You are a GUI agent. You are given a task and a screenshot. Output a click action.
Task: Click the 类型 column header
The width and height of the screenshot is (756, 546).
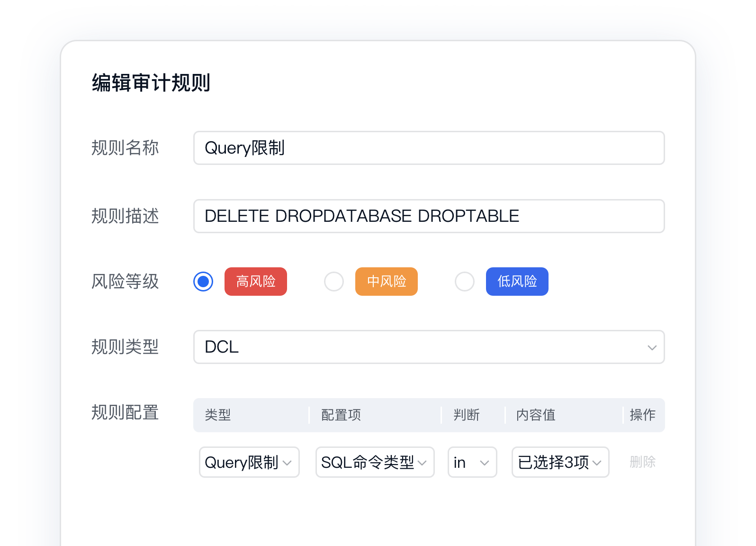[218, 415]
